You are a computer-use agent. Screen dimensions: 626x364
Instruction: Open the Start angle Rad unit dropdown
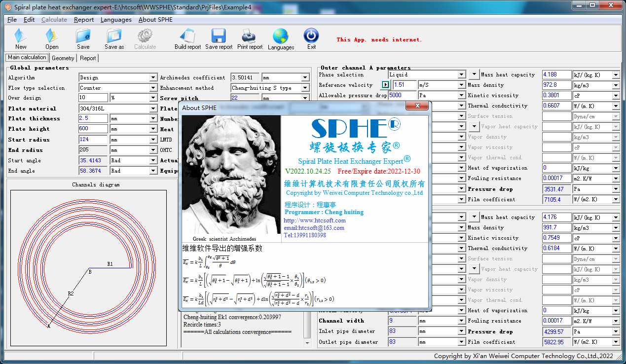(153, 160)
